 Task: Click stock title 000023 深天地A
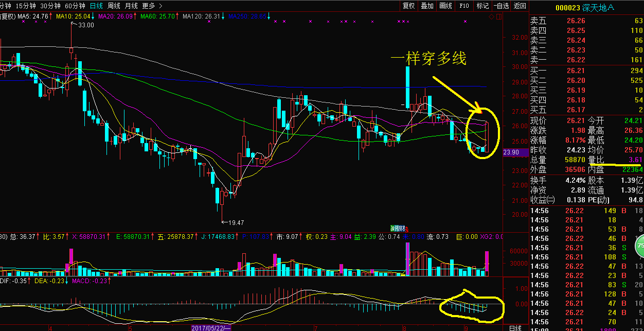coord(584,8)
